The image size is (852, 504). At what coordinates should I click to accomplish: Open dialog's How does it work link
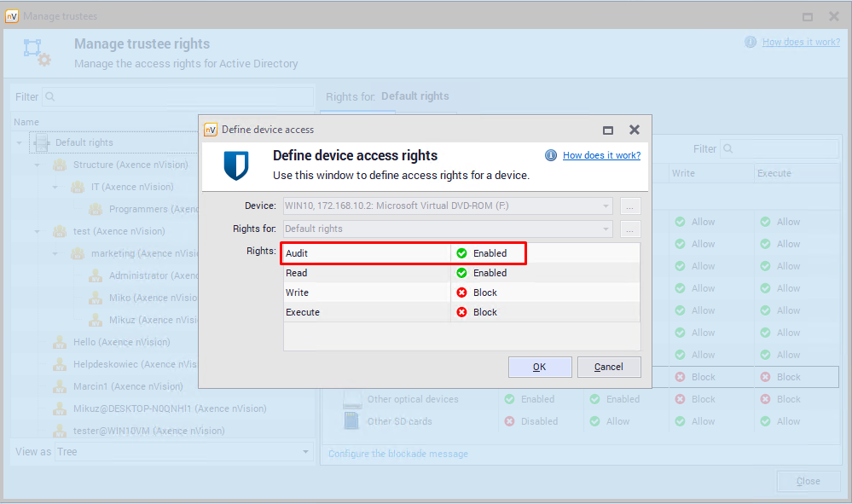click(601, 155)
